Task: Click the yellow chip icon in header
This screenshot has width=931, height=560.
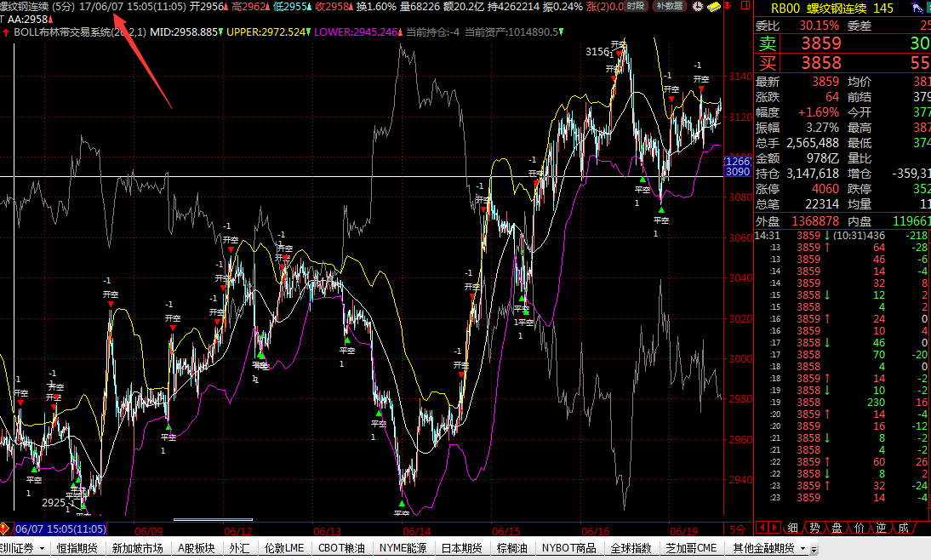Action: click(x=714, y=7)
